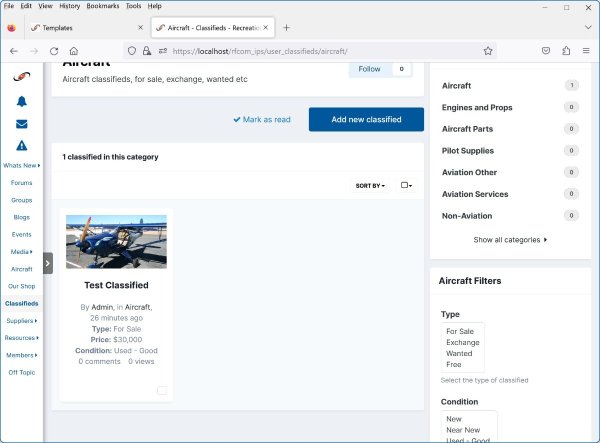
Task: Open the messages envelope icon
Action: tap(21, 124)
